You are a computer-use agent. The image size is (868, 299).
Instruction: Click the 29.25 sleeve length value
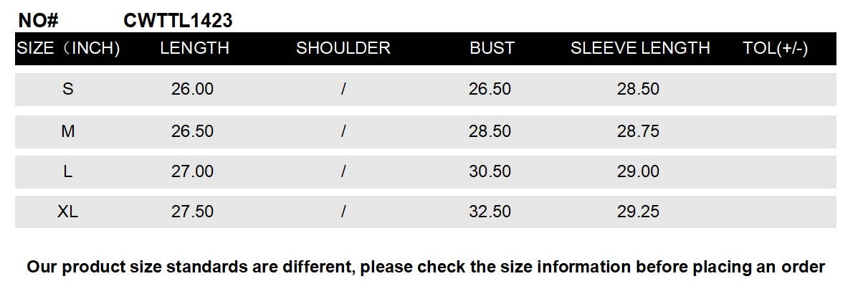[638, 212]
